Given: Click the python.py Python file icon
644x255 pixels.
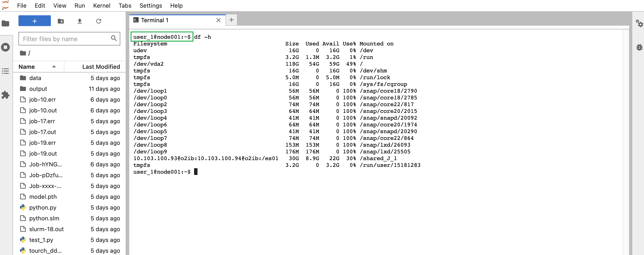Looking at the screenshot, I should [23, 207].
